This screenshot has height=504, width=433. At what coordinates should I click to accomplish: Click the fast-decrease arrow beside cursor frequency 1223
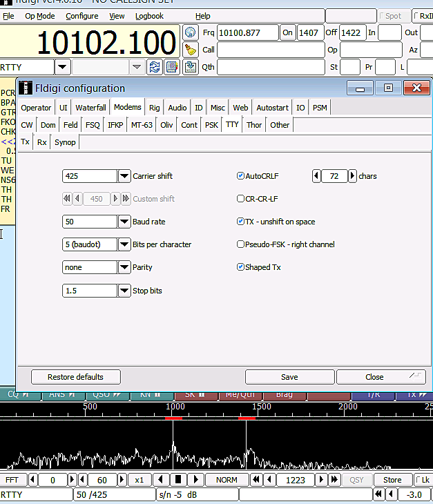256,480
